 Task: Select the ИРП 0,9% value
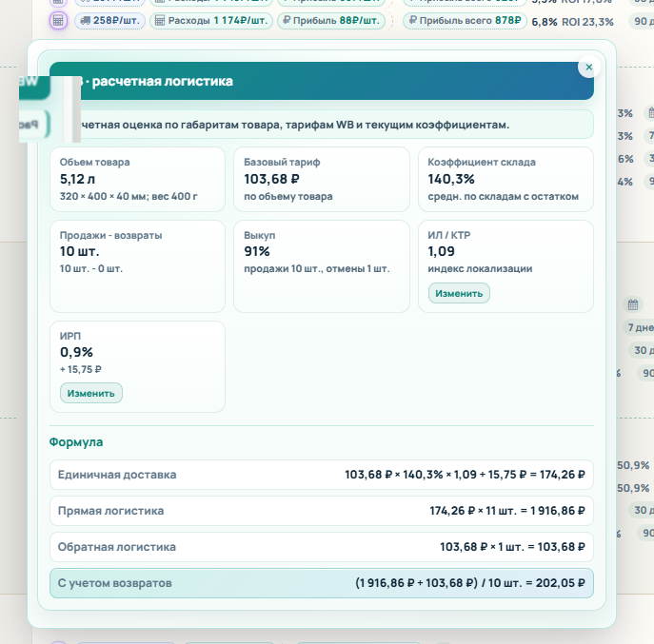click(76, 353)
